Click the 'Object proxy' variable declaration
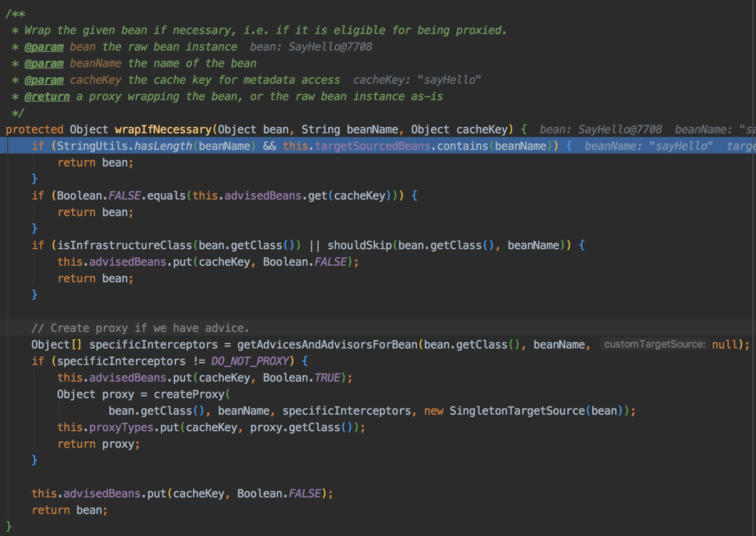Image resolution: width=756 pixels, height=536 pixels. tap(96, 394)
